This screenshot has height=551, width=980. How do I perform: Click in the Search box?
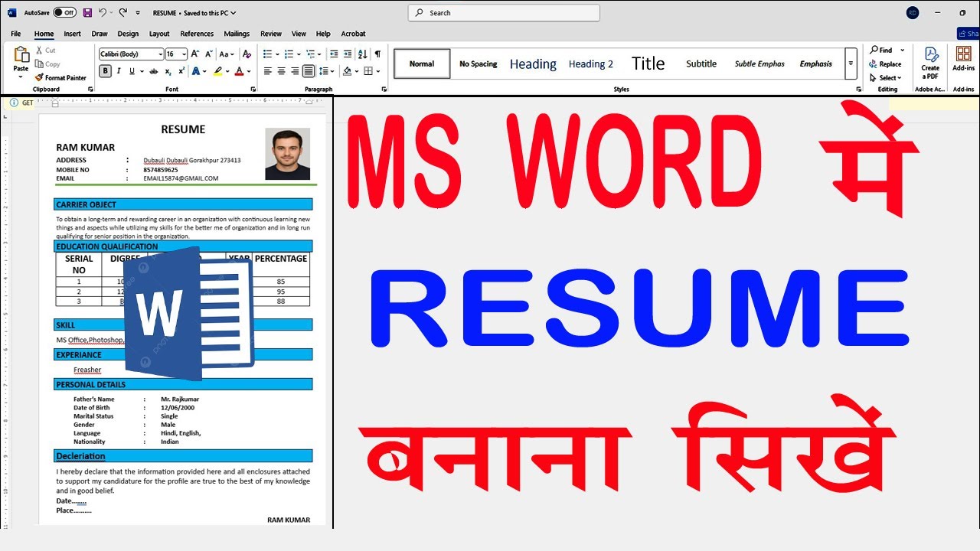coord(504,13)
